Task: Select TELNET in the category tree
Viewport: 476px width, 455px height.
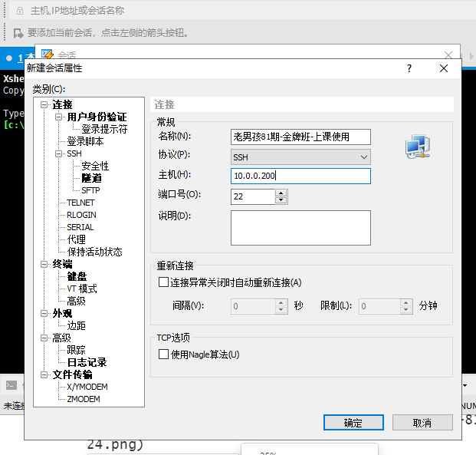Action: click(x=80, y=203)
